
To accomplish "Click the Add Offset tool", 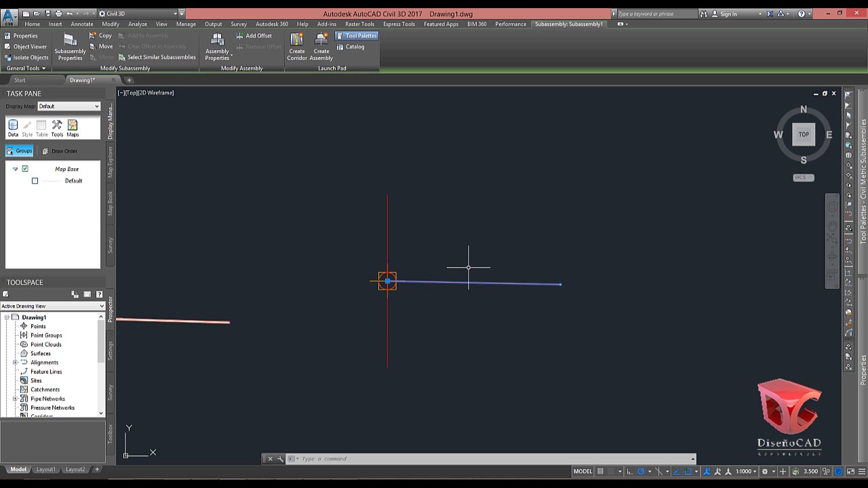I will [254, 36].
